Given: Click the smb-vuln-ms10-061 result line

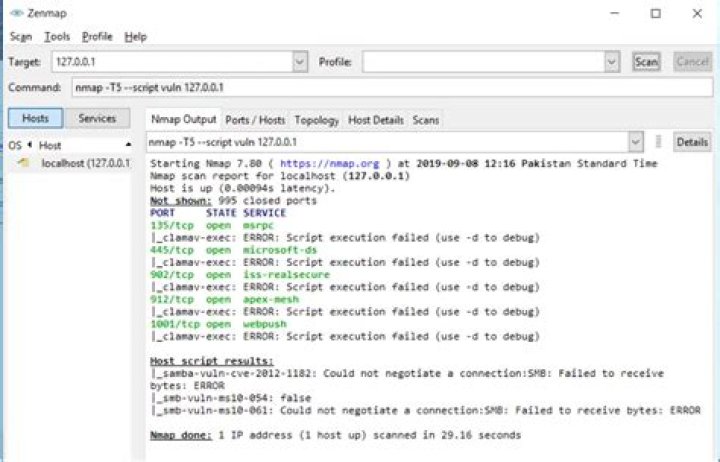Looking at the screenshot, I should point(425,411).
